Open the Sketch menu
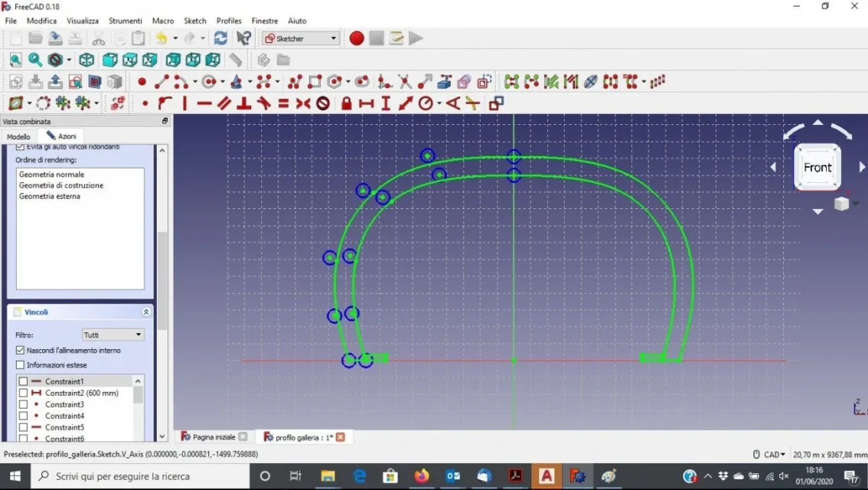Screen dimensions: 868x490 pyautogui.click(x=194, y=21)
